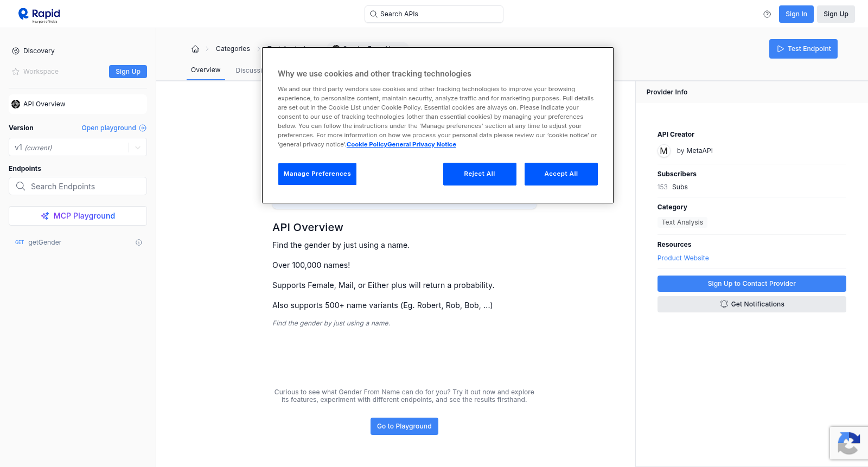Click the Open playground link
868x467 pixels.
109,128
